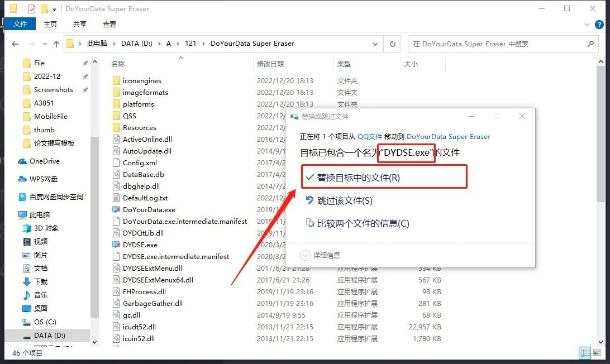Click the properties checkmark icon in title bar
Image resolution: width=610 pixels, height=364 pixels.
tap(32, 8)
